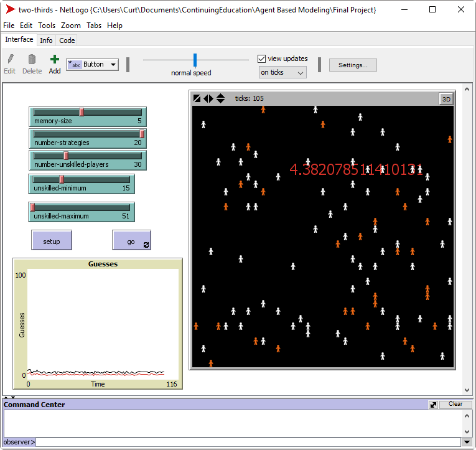Clear the Command Center output
476x450 pixels.
(455, 405)
